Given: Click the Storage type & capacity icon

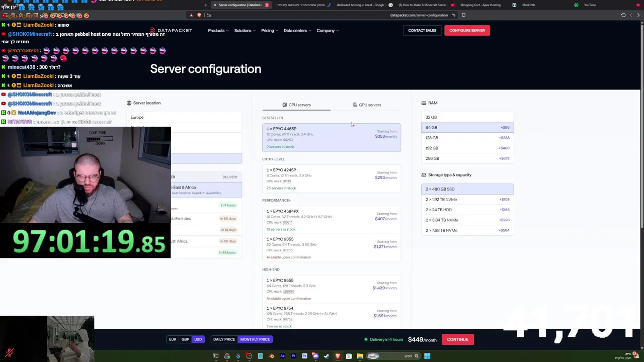Looking at the screenshot, I should (x=424, y=175).
